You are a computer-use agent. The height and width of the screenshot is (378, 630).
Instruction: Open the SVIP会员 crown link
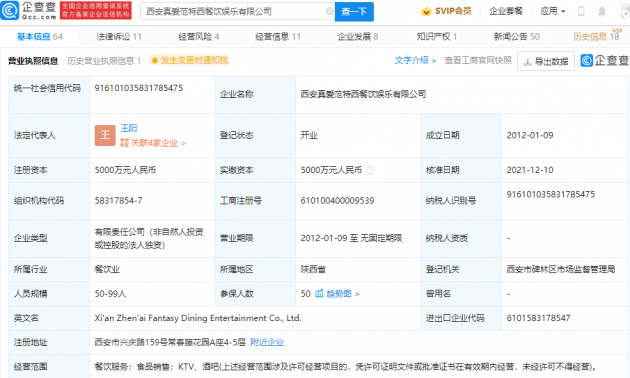[x=446, y=11]
